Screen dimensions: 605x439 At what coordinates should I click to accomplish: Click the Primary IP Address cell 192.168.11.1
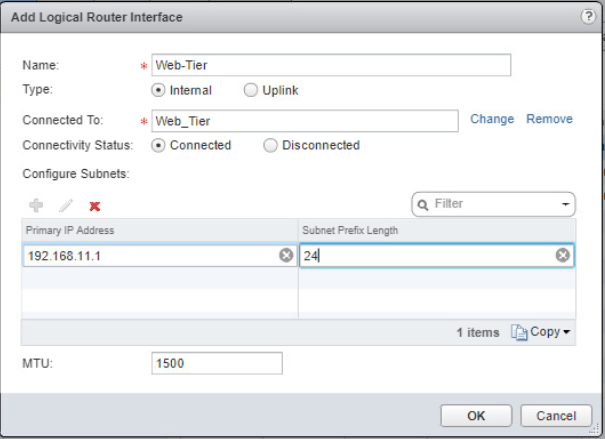click(x=160, y=255)
